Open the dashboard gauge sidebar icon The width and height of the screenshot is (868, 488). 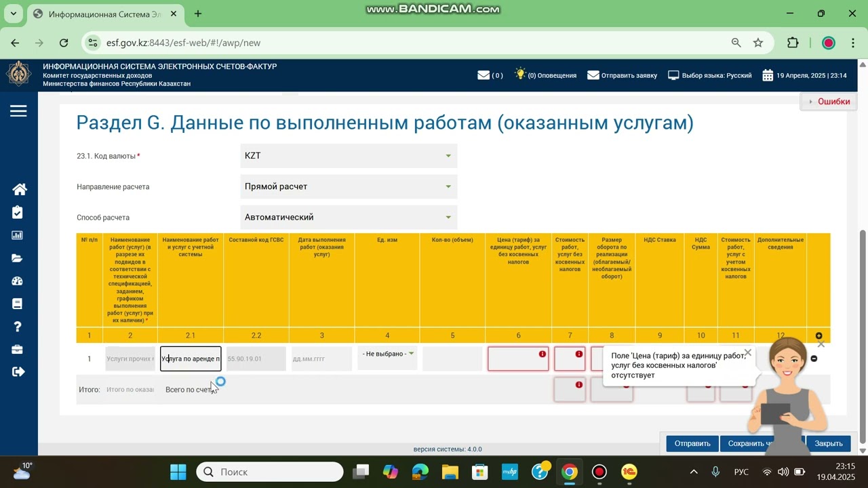click(18, 281)
